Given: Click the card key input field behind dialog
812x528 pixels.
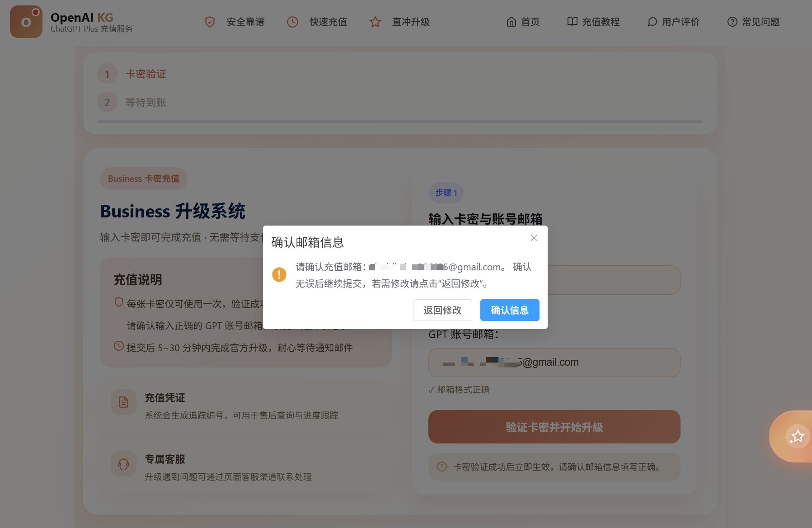Looking at the screenshot, I should pyautogui.click(x=614, y=280).
